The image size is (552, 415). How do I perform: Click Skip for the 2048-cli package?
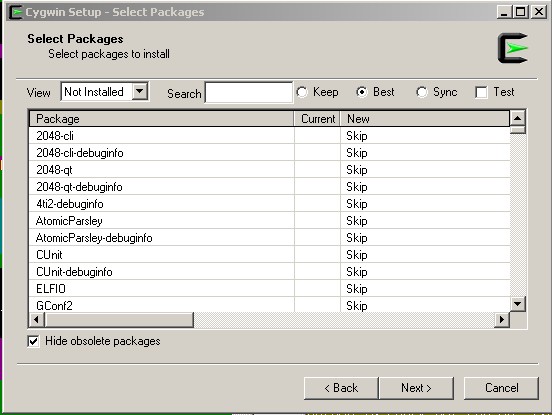357,136
